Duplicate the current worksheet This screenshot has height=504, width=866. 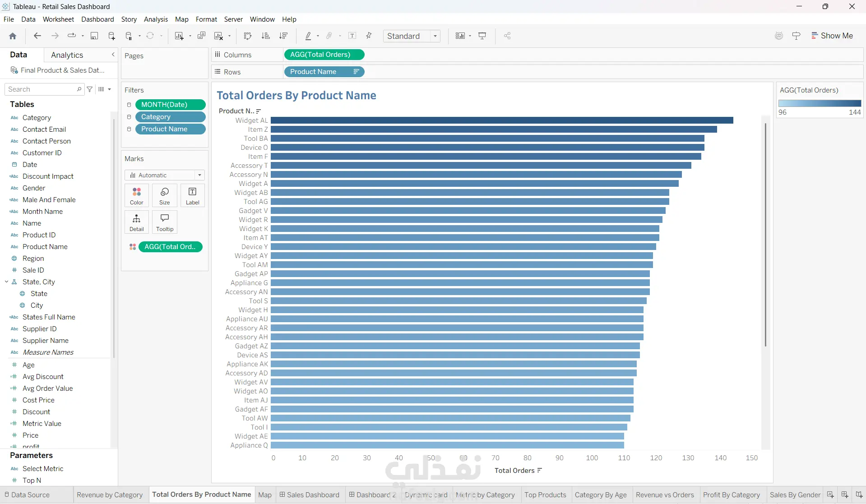(202, 36)
